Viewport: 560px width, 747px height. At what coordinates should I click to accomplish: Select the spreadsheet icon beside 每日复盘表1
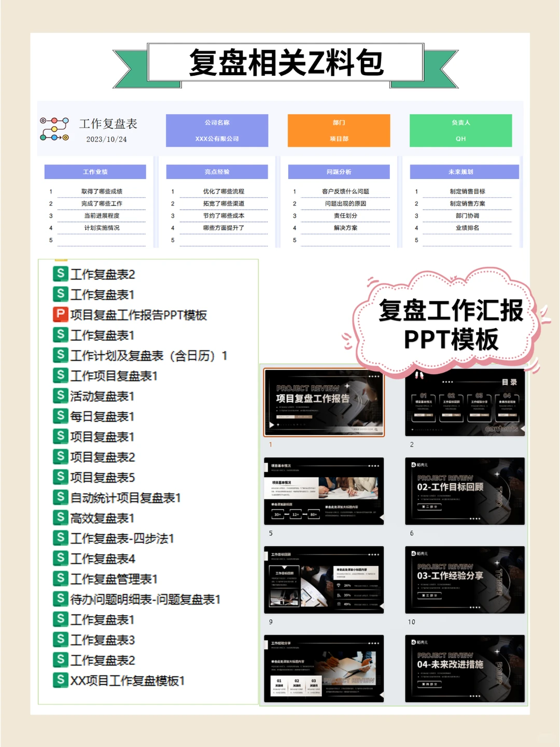(x=61, y=416)
